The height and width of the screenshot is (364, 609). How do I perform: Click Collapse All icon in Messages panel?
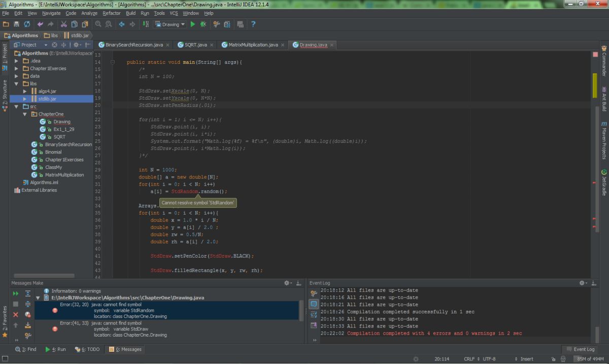coord(28,304)
